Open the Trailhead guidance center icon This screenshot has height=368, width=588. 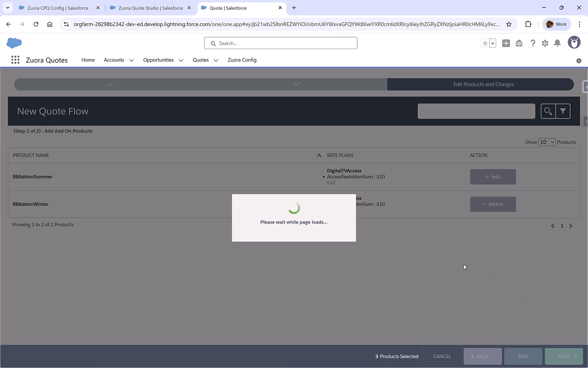(519, 43)
